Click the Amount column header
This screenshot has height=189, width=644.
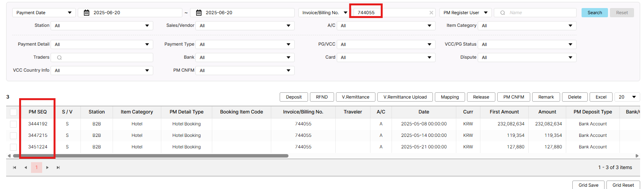point(547,112)
